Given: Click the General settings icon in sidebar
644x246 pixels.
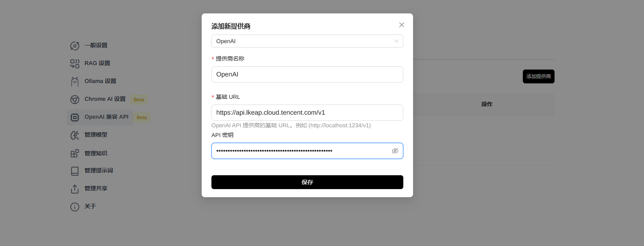Looking at the screenshot, I should (75, 46).
